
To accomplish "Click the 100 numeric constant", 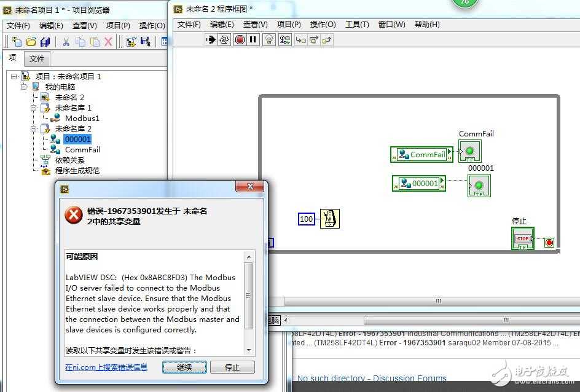I will [306, 219].
